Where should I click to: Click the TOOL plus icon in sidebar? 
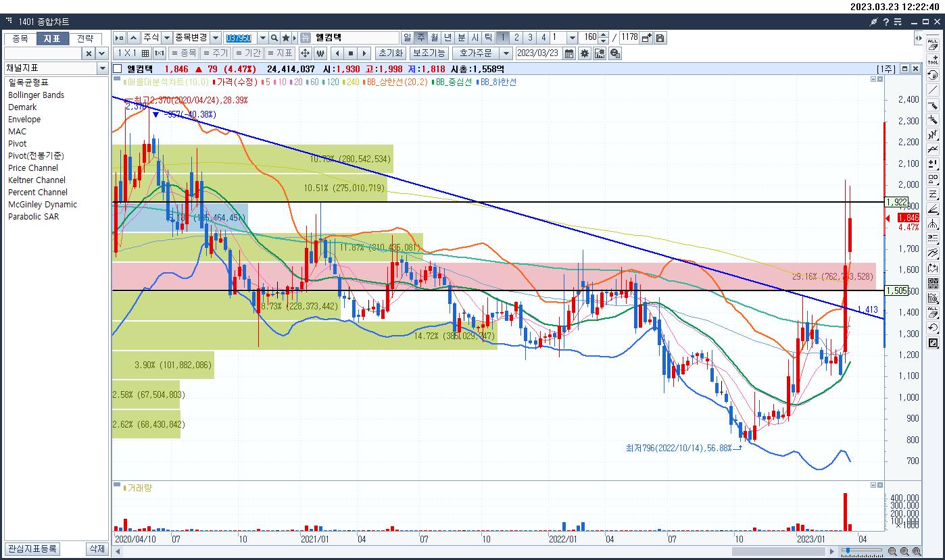(933, 59)
